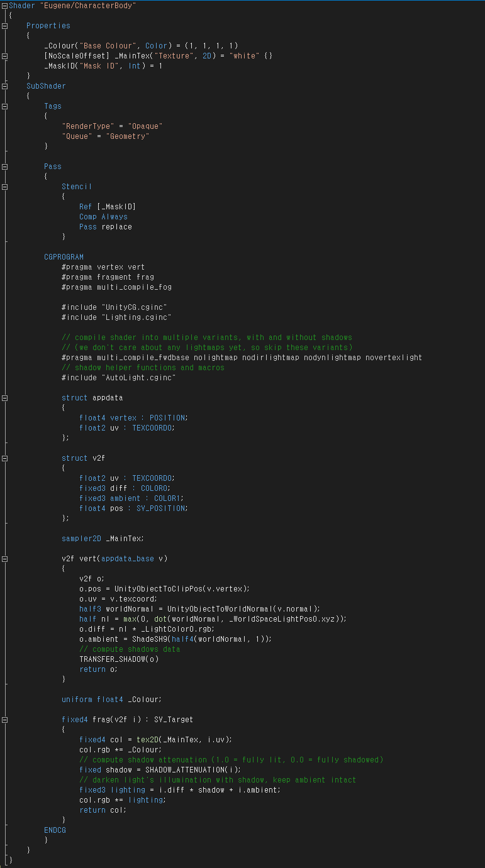Collapse the fixed4 frag function
Image resolution: width=485 pixels, height=868 pixels.
pyautogui.click(x=5, y=720)
